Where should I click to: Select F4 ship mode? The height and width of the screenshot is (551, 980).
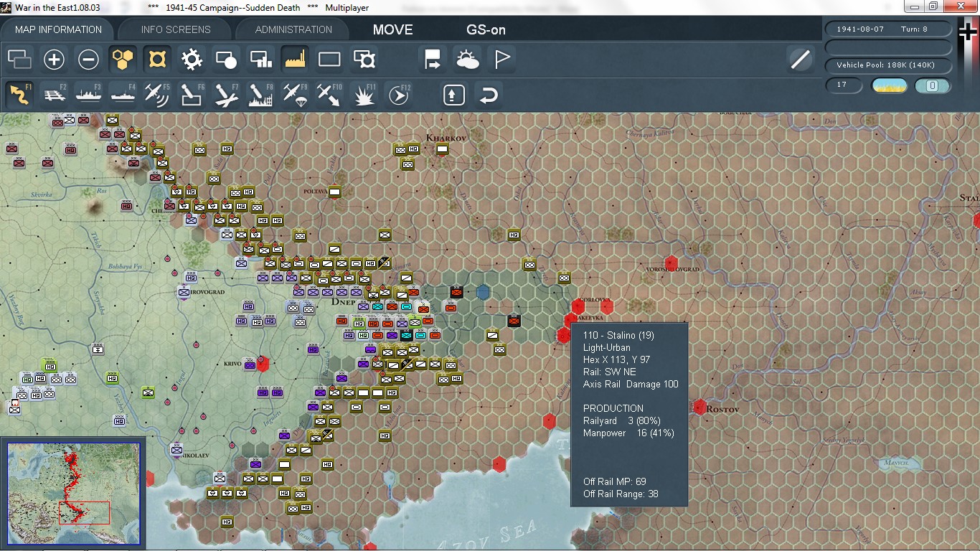tap(123, 95)
